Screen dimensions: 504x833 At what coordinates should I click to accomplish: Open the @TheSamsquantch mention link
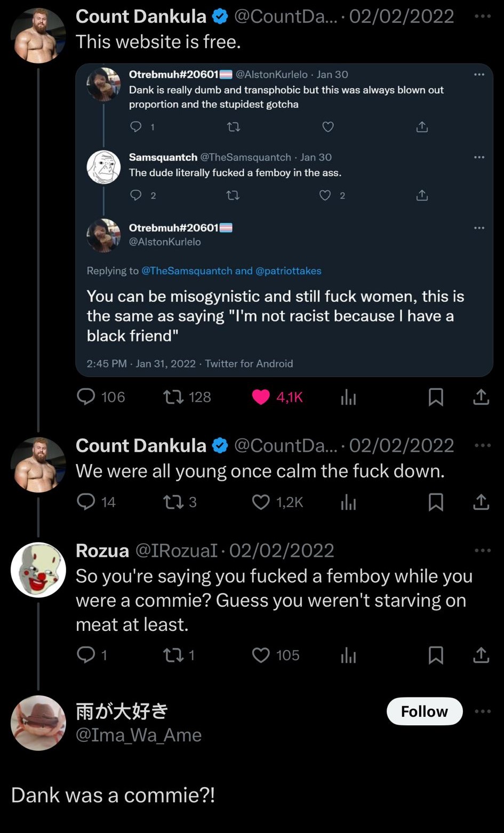[187, 271]
